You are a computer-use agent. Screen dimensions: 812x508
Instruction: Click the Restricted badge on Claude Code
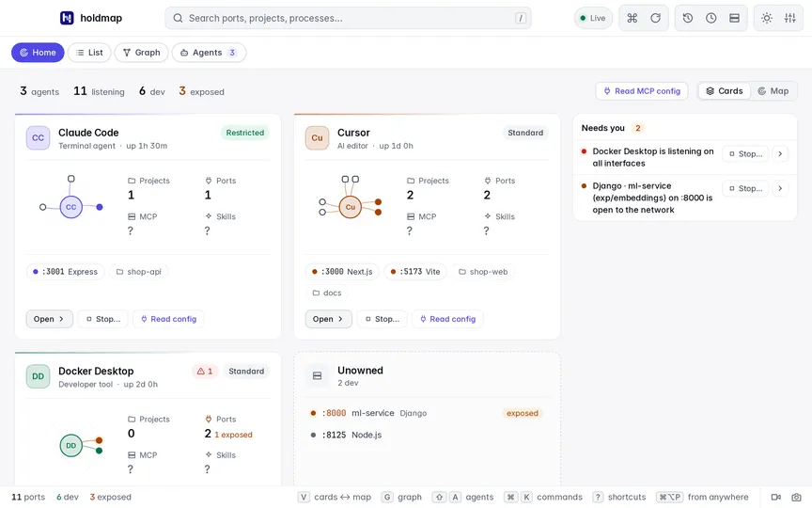point(245,133)
